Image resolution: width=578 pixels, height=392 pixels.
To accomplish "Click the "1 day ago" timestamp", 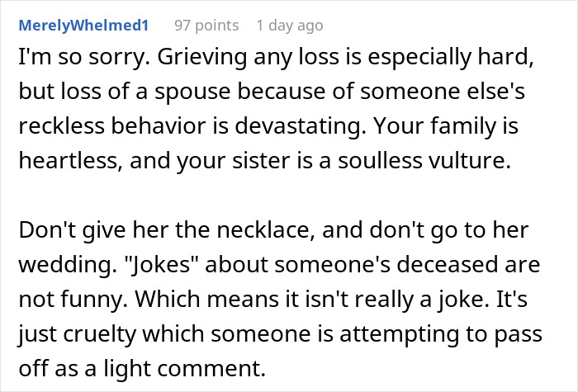I will (x=290, y=26).
